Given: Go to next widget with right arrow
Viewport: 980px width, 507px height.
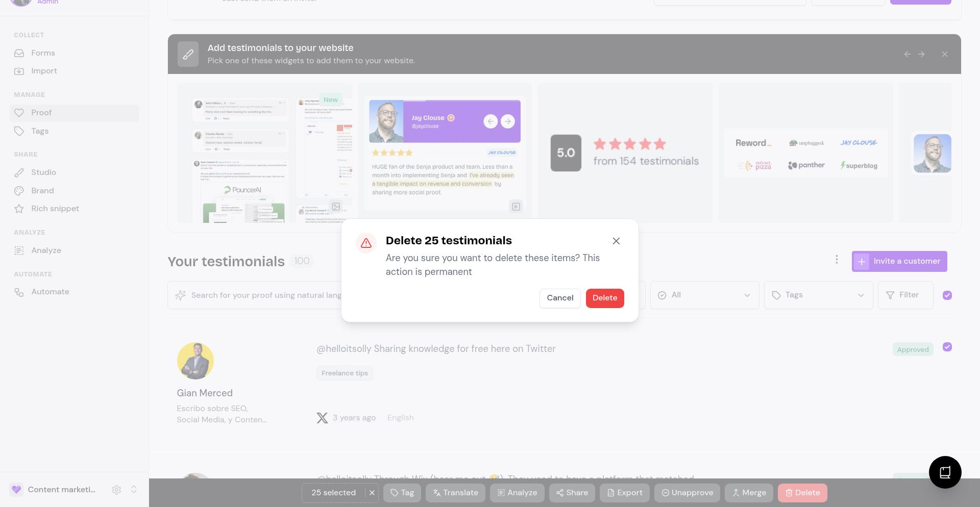Looking at the screenshot, I should (x=921, y=54).
